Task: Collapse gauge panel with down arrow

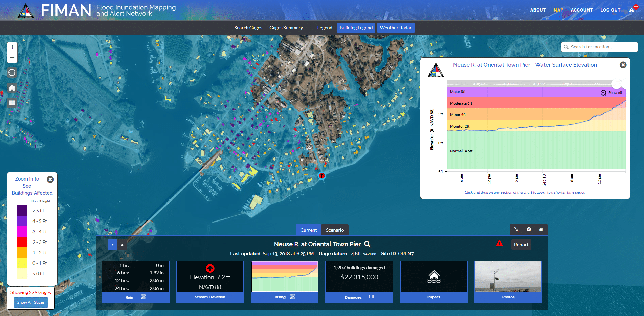Action: pos(112,245)
